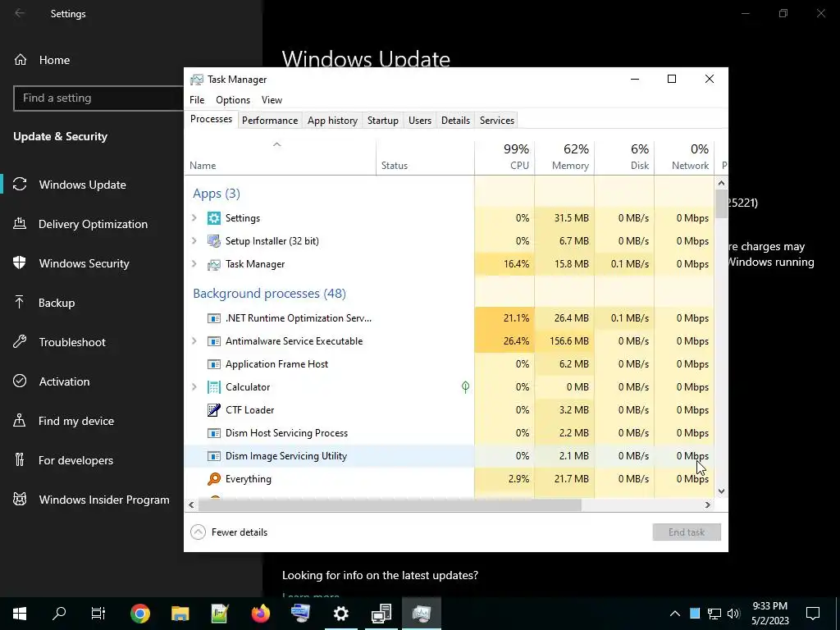Click the Troubleshoot wrench icon
The width and height of the screenshot is (840, 630).
point(20,342)
